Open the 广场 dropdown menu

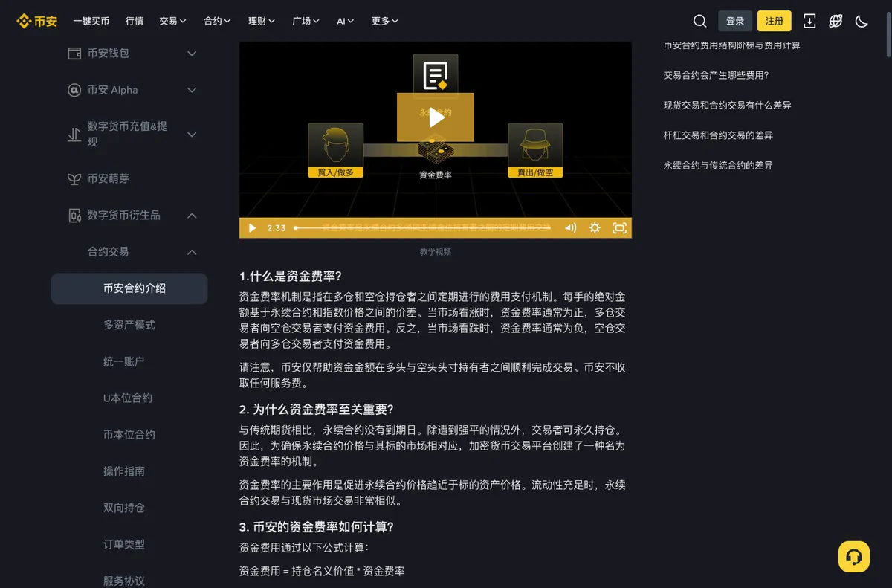tap(306, 21)
